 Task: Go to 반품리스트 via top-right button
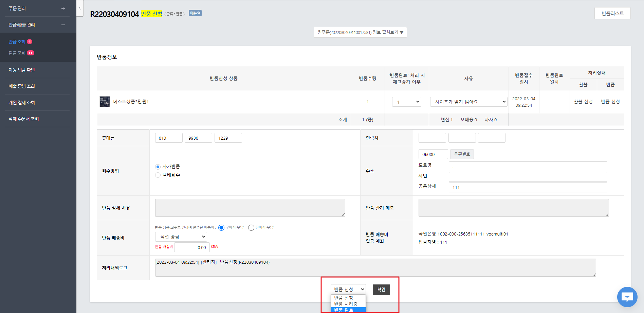point(612,13)
